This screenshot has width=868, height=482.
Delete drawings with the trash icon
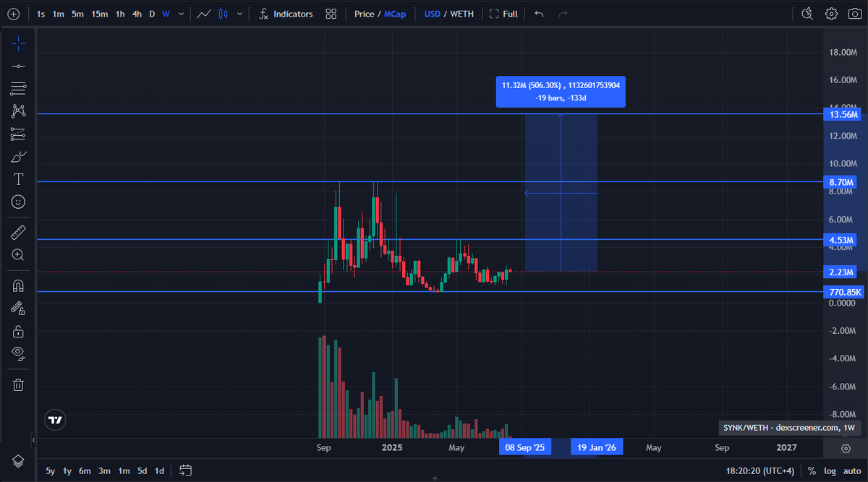click(18, 384)
